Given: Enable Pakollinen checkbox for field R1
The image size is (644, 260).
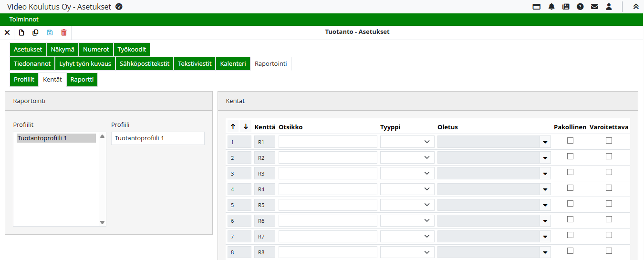Looking at the screenshot, I should tap(570, 141).
